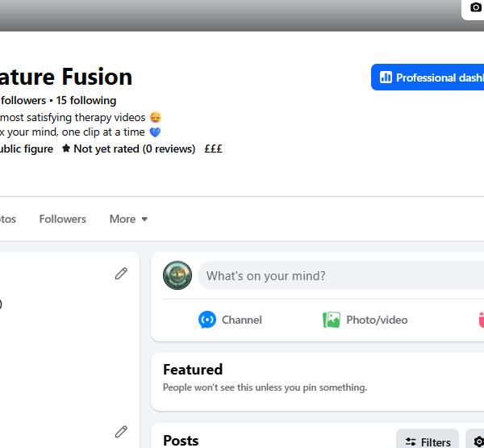Click the camera icon on cover photo
Image resolution: width=484 pixels, height=448 pixels.
[476, 6]
